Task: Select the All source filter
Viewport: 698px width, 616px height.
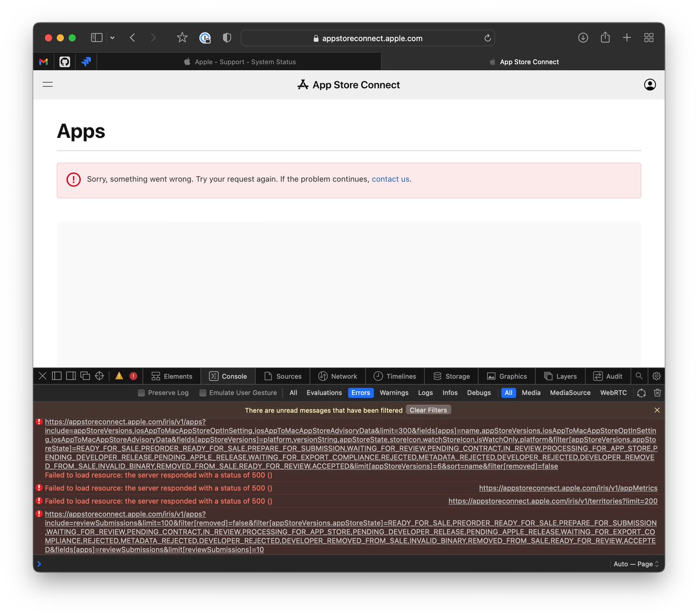Action: tap(508, 393)
